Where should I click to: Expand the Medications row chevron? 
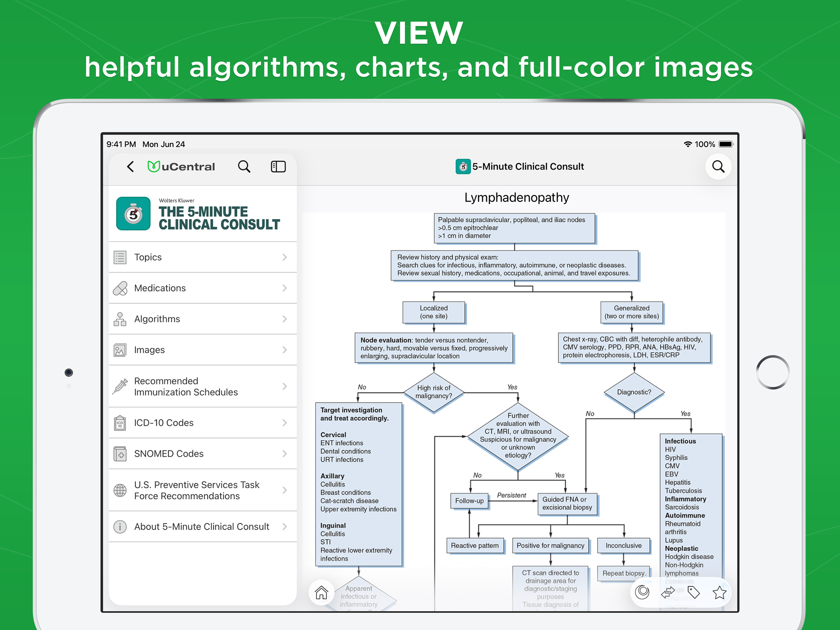284,288
